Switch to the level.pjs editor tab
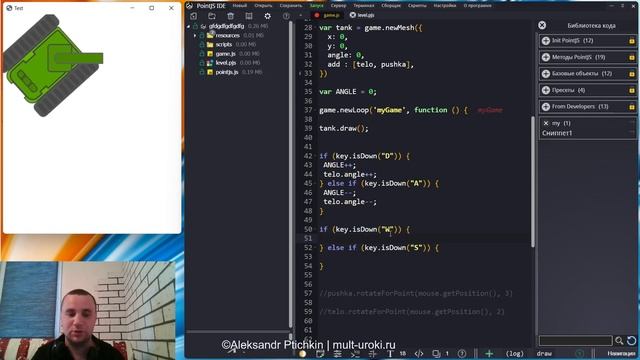Screen dimensions: 640x360 [362, 15]
